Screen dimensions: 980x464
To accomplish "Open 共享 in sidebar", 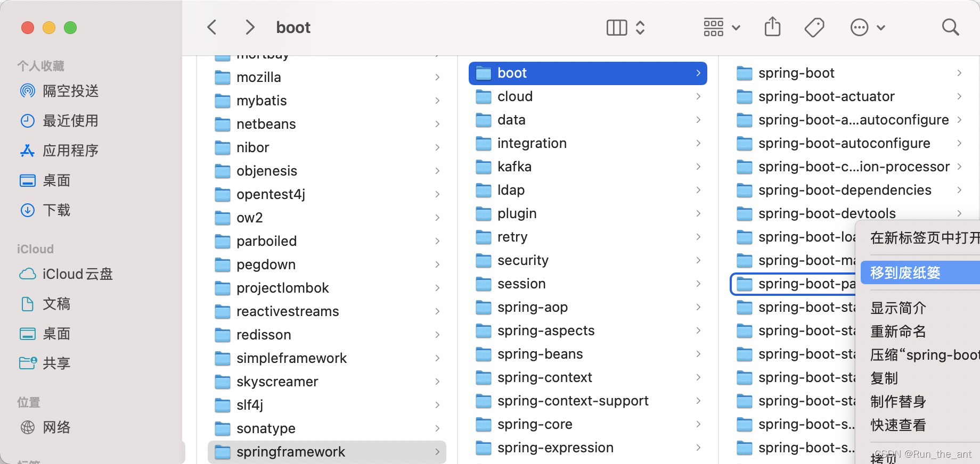I will coord(45,363).
